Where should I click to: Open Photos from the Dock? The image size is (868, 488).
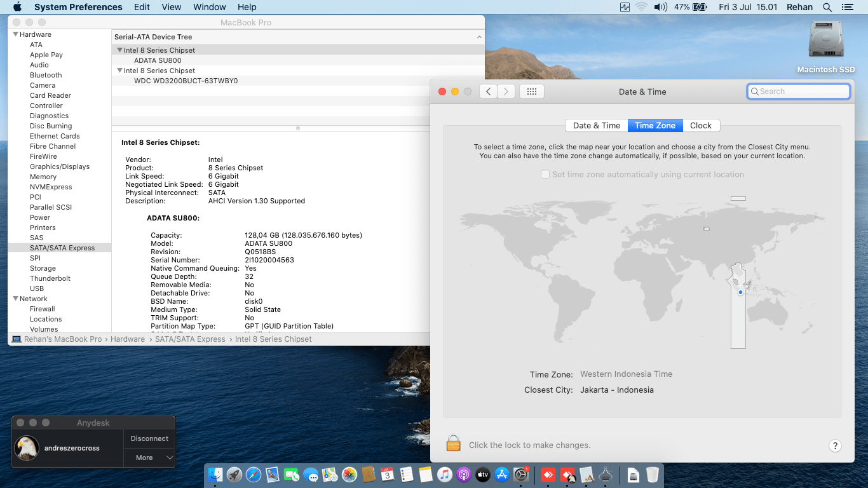pos(349,474)
